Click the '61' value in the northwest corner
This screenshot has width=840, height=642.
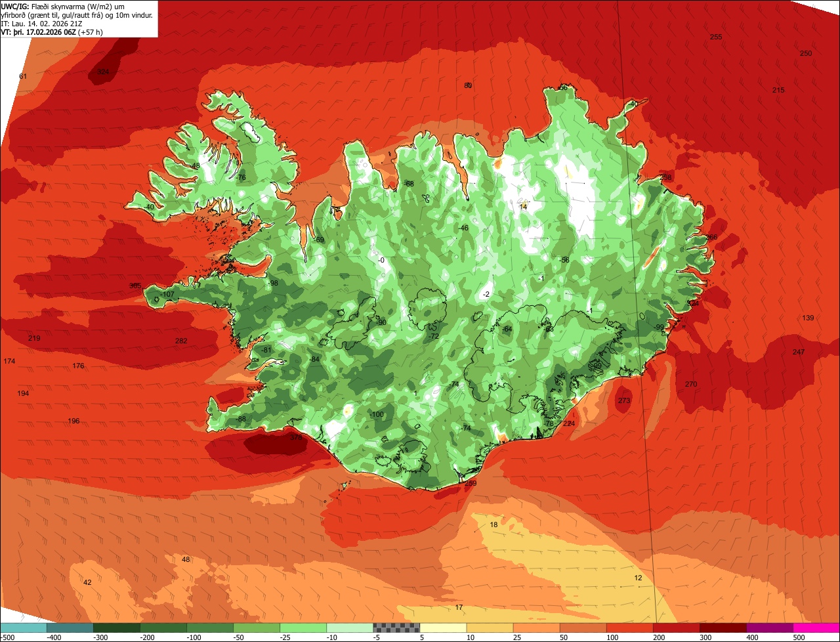point(23,76)
